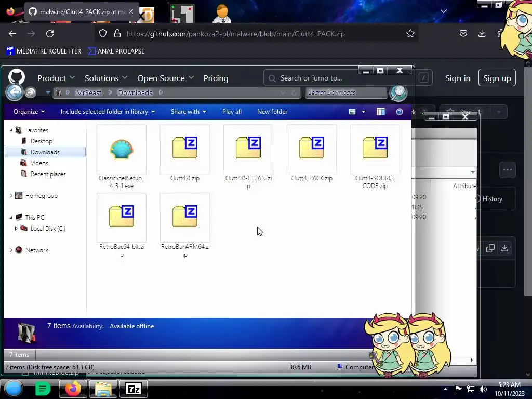
Task: Click MrBeast in the address breadcrumb
Action: coord(88,92)
